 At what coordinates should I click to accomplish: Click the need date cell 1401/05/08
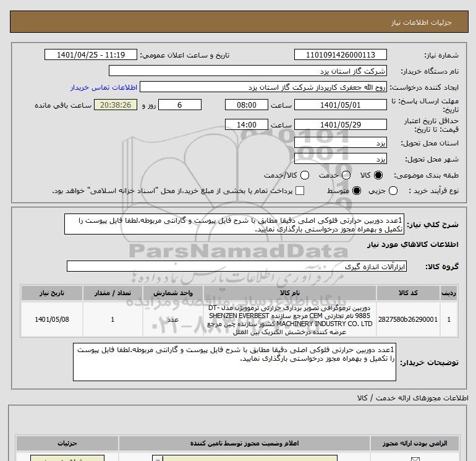[x=51, y=319]
